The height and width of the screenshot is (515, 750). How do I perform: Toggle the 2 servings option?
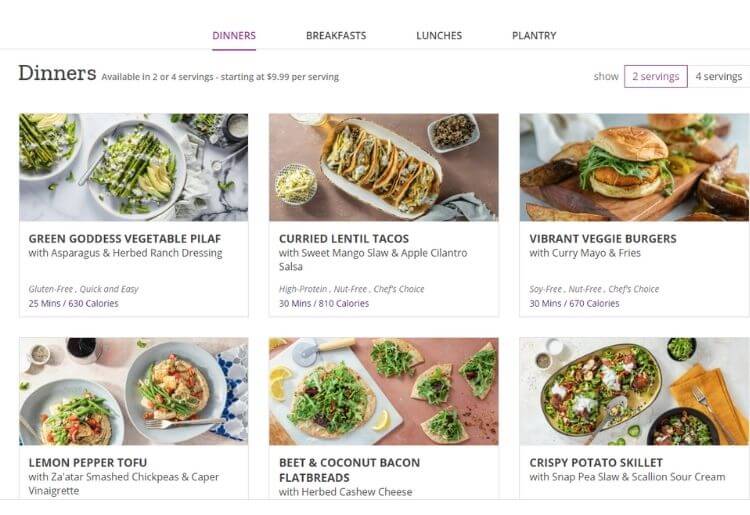(x=655, y=76)
